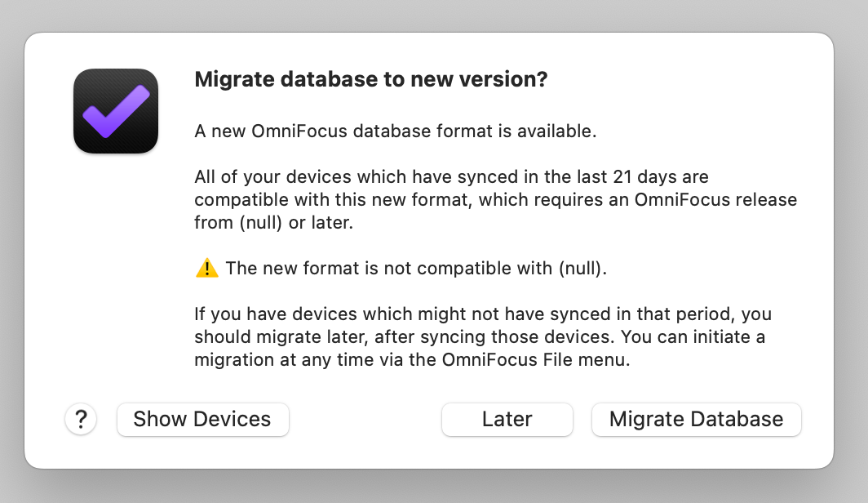Click the OmniFocus purple checkmark app icon
This screenshot has width=868, height=503.
click(116, 111)
